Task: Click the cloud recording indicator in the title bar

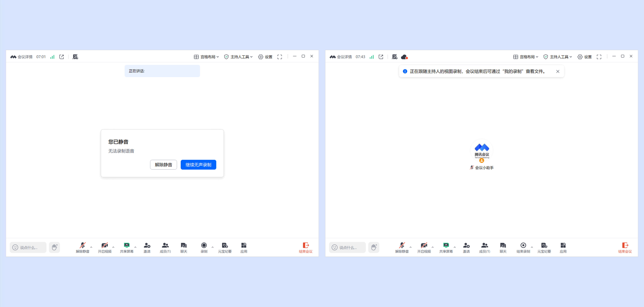Action: (404, 57)
